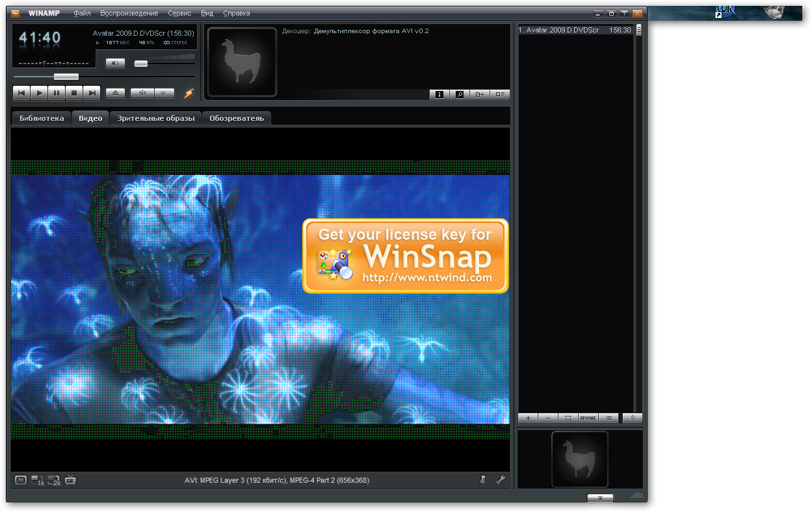Screen dimensions: 812x512
Task: Click the Avatar.2009.D.DVDScr song title
Action: [x=144, y=33]
